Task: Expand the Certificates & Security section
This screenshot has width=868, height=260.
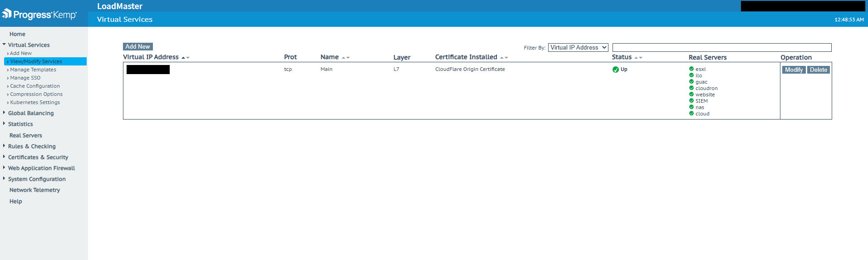Action: [38, 157]
